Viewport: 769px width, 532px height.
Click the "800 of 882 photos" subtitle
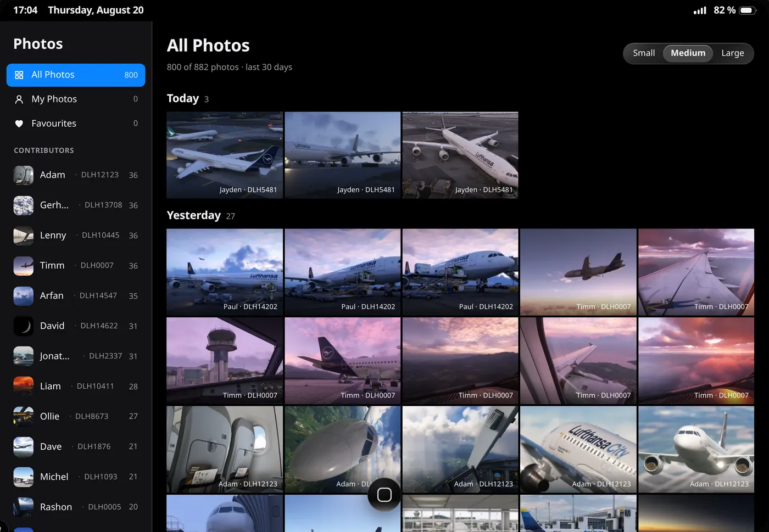click(x=203, y=68)
